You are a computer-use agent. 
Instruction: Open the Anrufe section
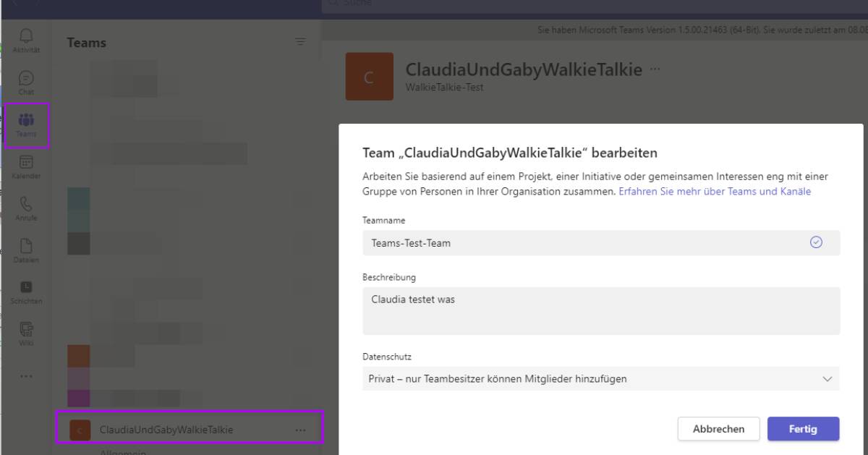[26, 208]
